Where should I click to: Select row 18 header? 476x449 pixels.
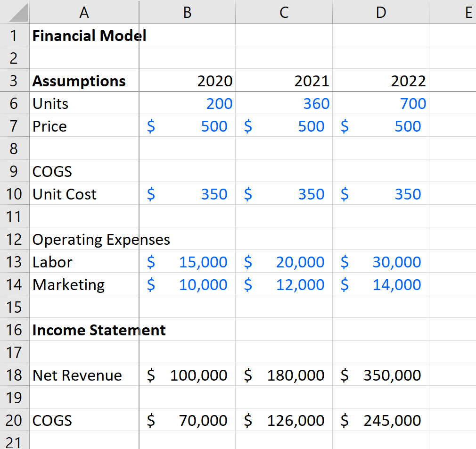click(14, 375)
